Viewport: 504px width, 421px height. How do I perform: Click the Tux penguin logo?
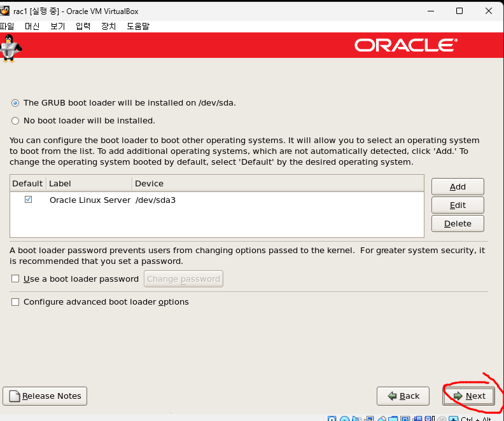[11, 48]
